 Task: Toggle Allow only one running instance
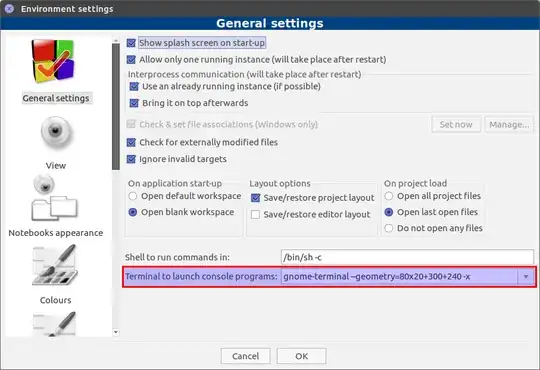131,60
